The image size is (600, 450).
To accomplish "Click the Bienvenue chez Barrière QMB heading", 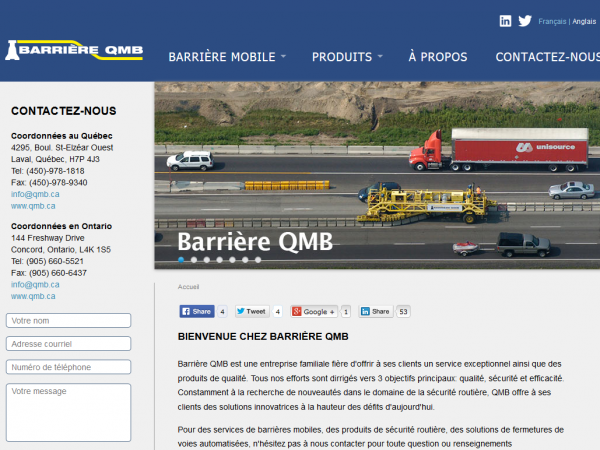I will [x=263, y=336].
